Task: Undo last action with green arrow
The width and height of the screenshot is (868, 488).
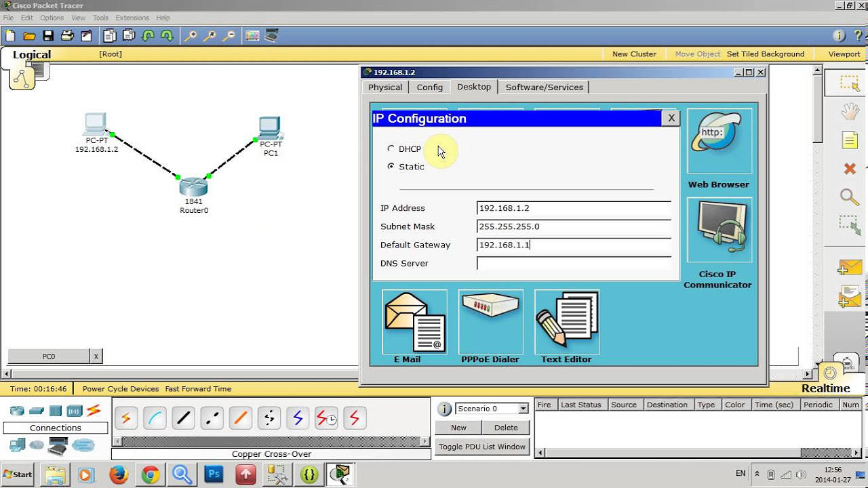Action: pos(148,36)
